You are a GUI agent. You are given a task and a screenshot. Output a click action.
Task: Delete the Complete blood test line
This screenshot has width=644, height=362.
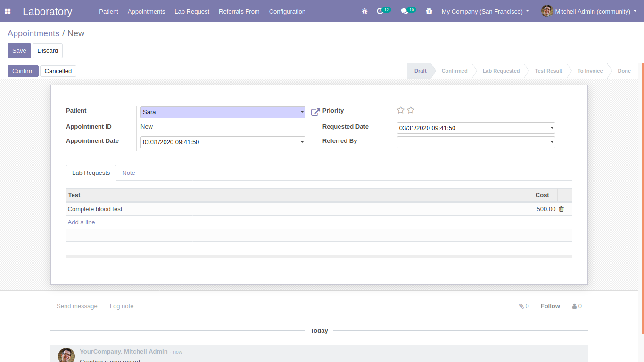[561, 209]
